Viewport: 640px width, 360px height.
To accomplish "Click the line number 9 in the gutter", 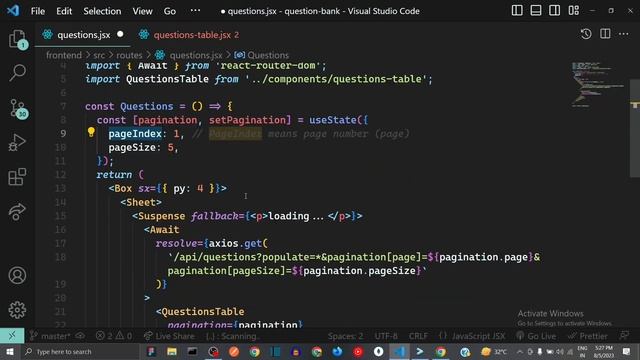I will point(63,133).
